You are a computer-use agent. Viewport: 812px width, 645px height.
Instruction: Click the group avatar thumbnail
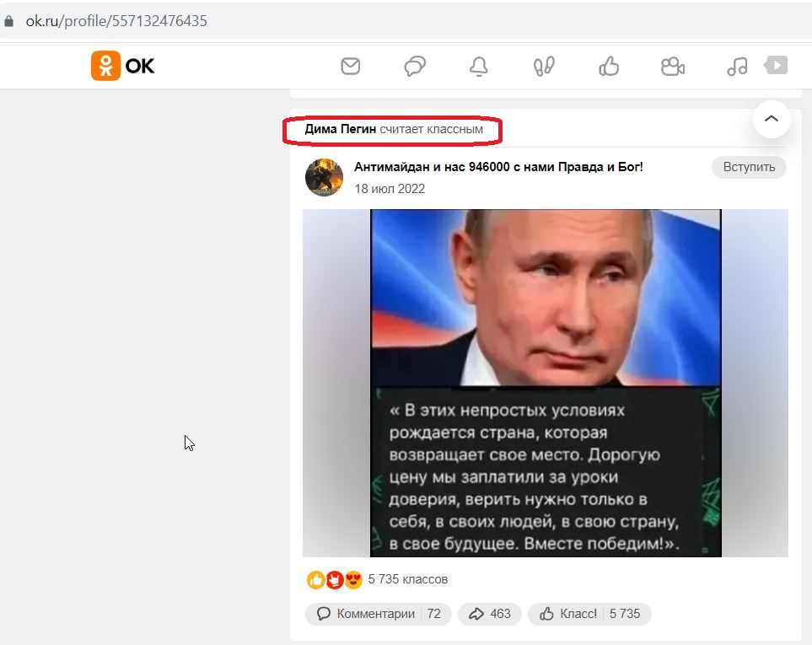click(x=324, y=177)
